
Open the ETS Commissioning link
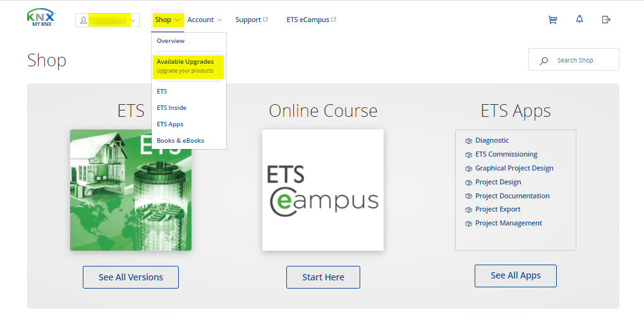tap(506, 154)
